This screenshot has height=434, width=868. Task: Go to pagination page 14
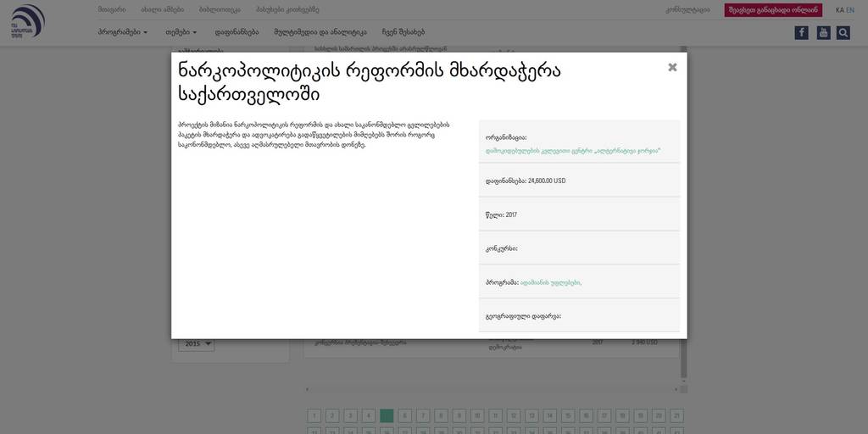tap(549, 415)
